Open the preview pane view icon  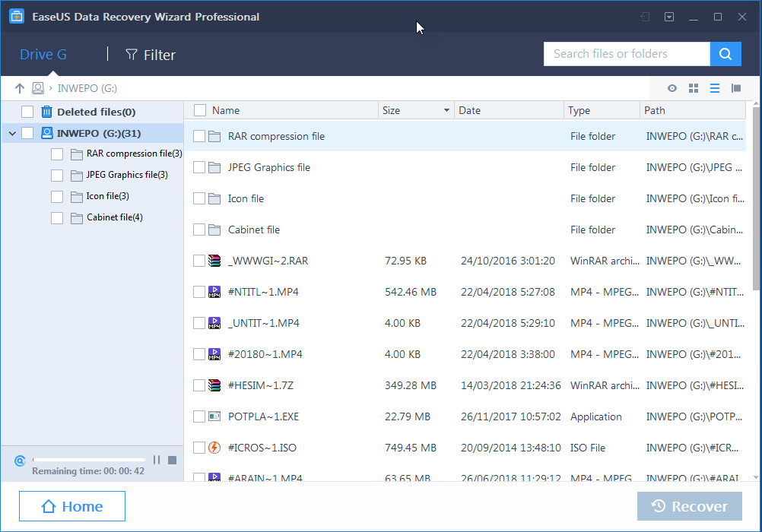[736, 88]
